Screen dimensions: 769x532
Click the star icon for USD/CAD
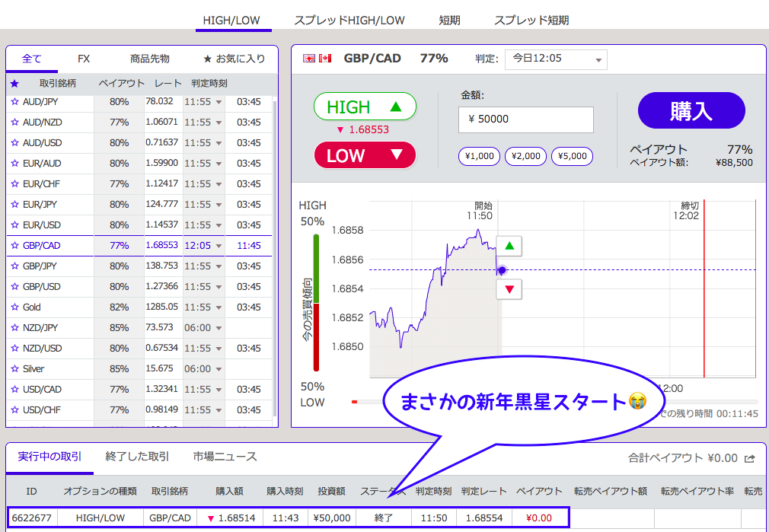point(14,390)
